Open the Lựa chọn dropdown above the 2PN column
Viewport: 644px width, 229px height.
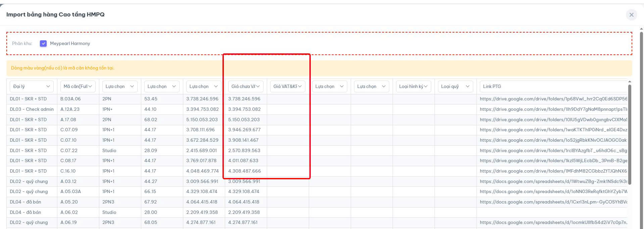coord(120,86)
